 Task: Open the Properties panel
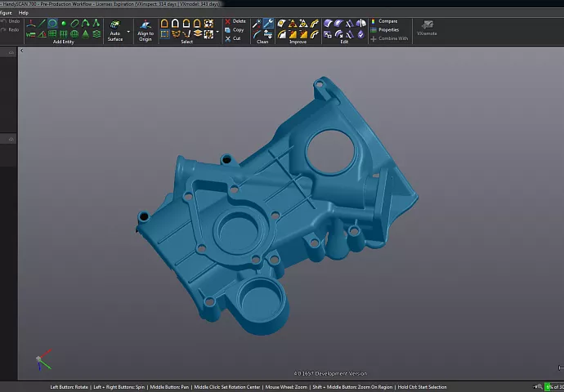point(387,29)
